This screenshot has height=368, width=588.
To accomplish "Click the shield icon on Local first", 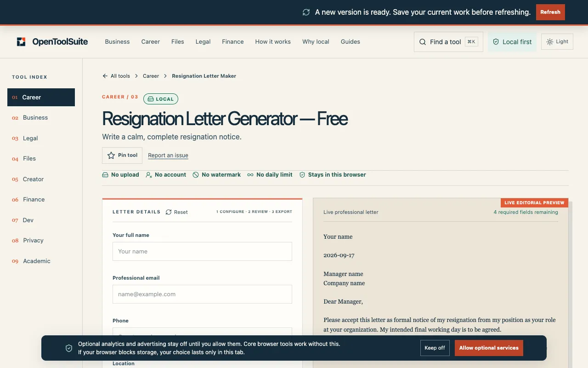I will 496,42.
